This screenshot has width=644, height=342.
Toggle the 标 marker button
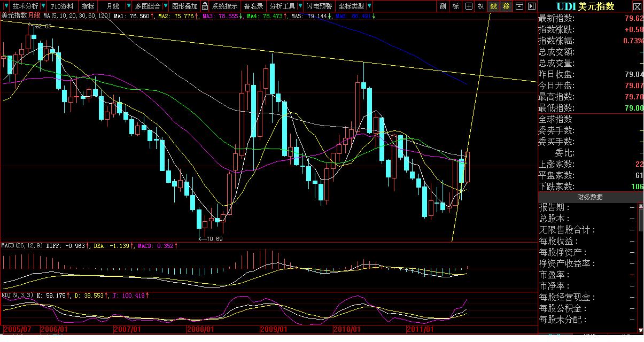pos(455,6)
